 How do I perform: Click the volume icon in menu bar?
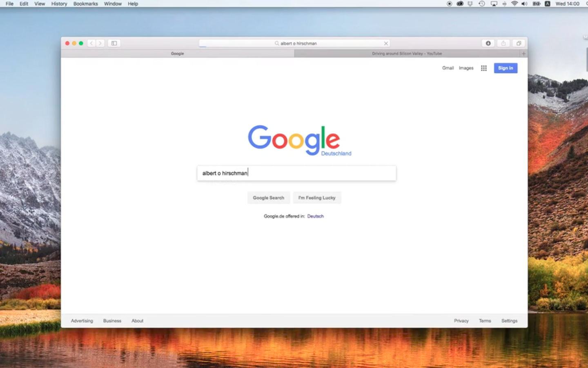point(524,4)
